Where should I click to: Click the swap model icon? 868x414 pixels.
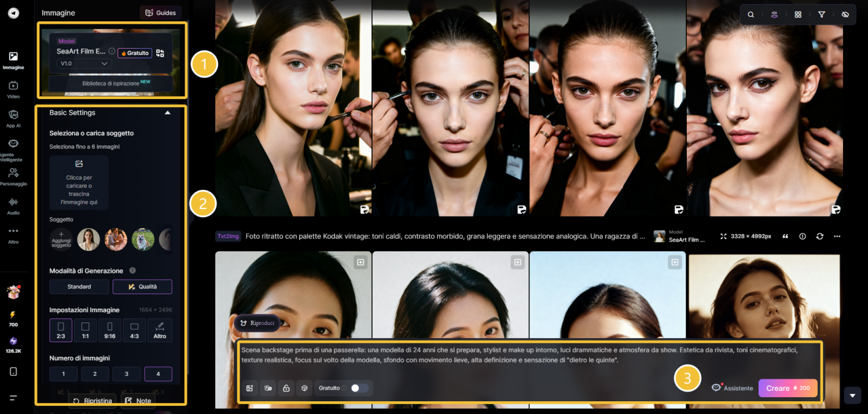click(160, 53)
